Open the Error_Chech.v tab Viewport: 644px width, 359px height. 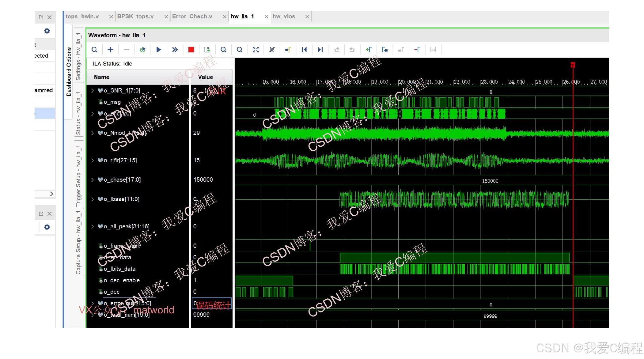tap(192, 17)
